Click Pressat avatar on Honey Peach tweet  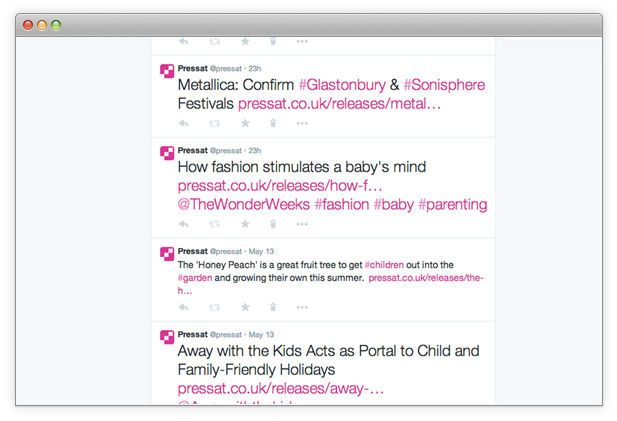pyautogui.click(x=167, y=254)
